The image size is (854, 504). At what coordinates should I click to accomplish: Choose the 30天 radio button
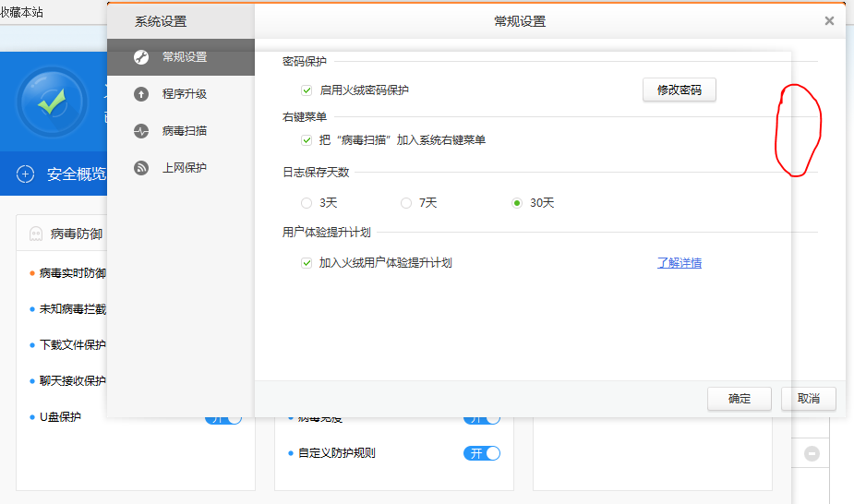click(517, 203)
